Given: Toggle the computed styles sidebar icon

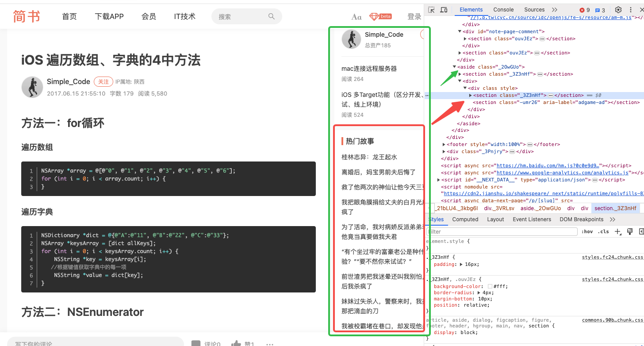Looking at the screenshot, I should [x=641, y=231].
